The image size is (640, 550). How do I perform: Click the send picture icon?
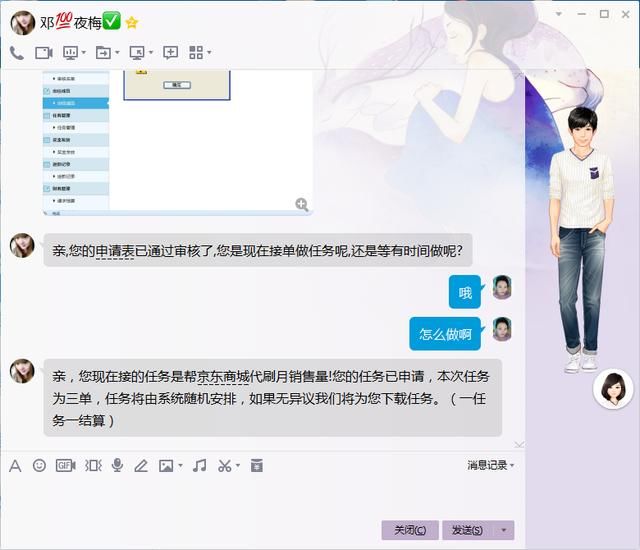pos(166,466)
